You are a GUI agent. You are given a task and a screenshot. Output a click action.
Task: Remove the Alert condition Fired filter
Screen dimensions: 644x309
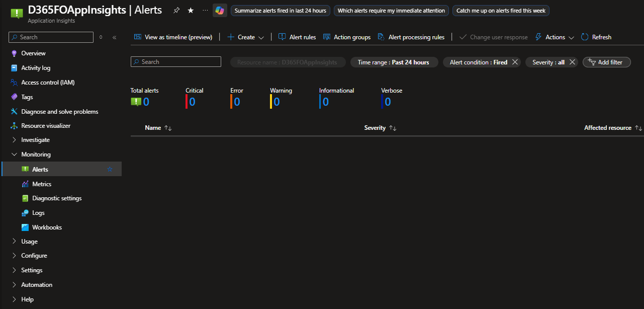[x=514, y=62]
